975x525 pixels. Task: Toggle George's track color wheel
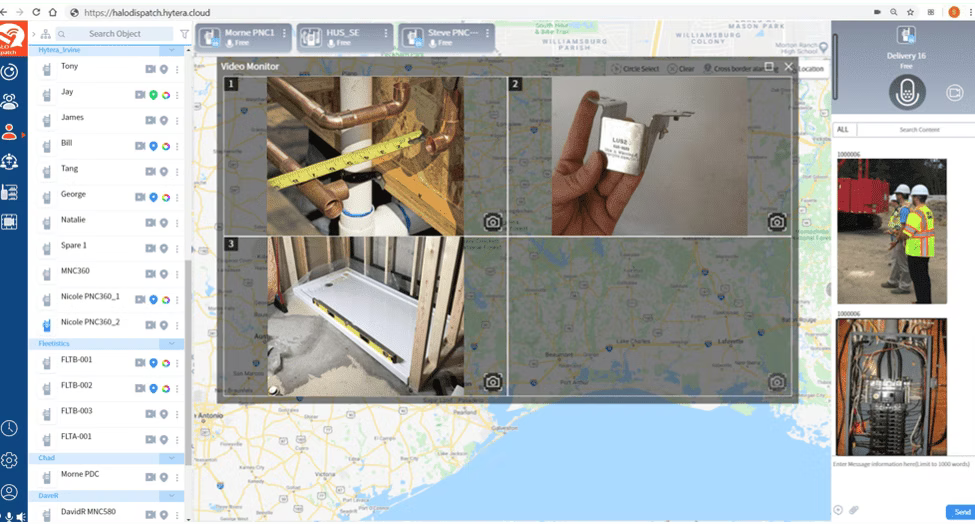point(166,197)
